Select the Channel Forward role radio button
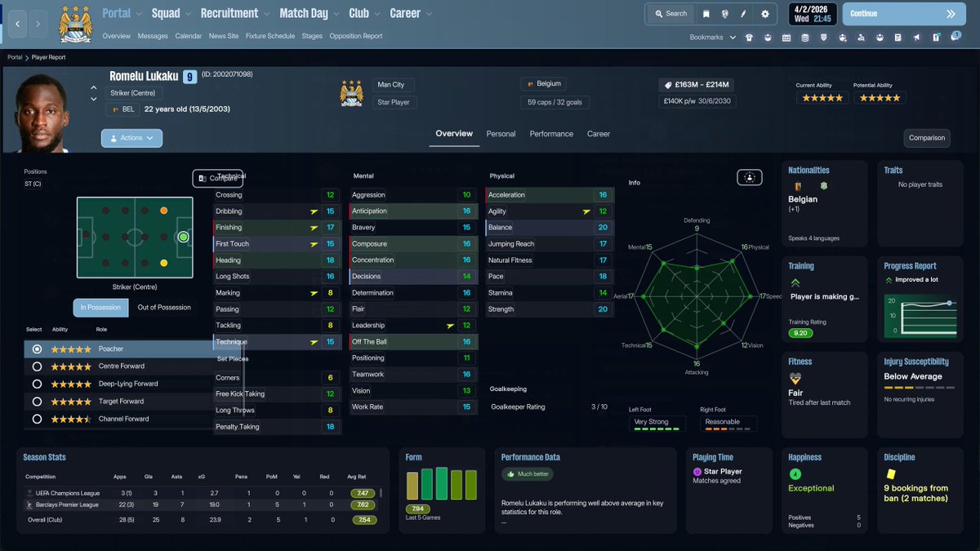Viewport: 980px width, 551px height. pos(37,419)
